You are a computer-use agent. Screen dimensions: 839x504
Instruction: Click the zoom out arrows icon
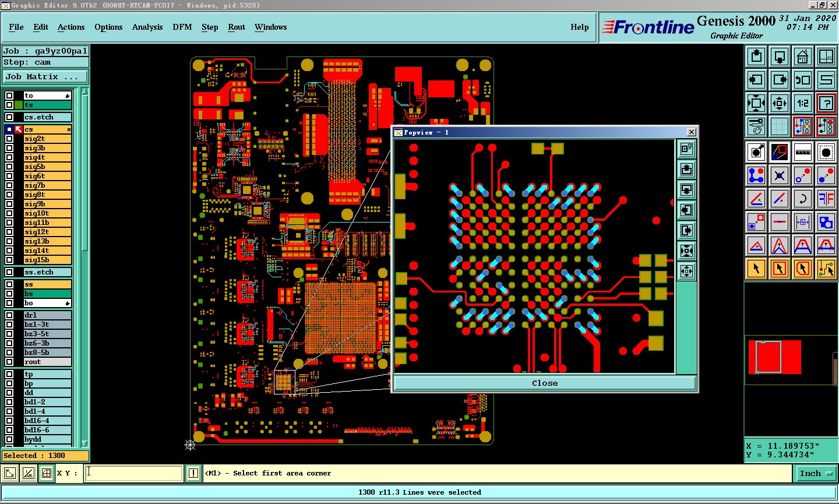(x=780, y=103)
